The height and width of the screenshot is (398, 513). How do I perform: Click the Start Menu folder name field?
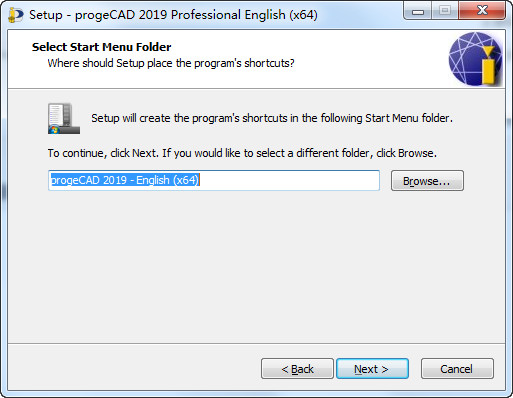tap(214, 180)
